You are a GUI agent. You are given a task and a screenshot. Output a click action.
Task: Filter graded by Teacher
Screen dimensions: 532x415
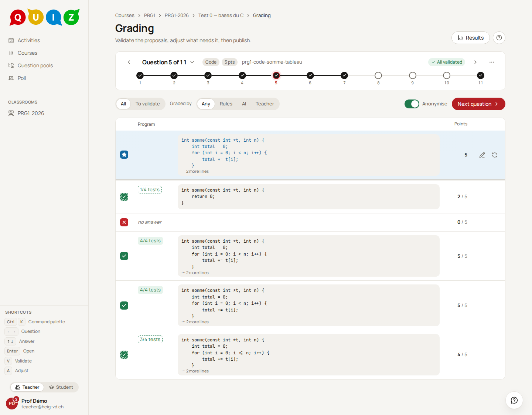pyautogui.click(x=265, y=104)
